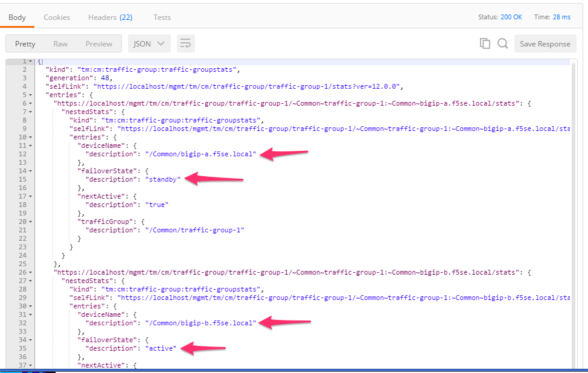
Task: Collapse "failoverState" fold at line 34
Action: pos(30,340)
